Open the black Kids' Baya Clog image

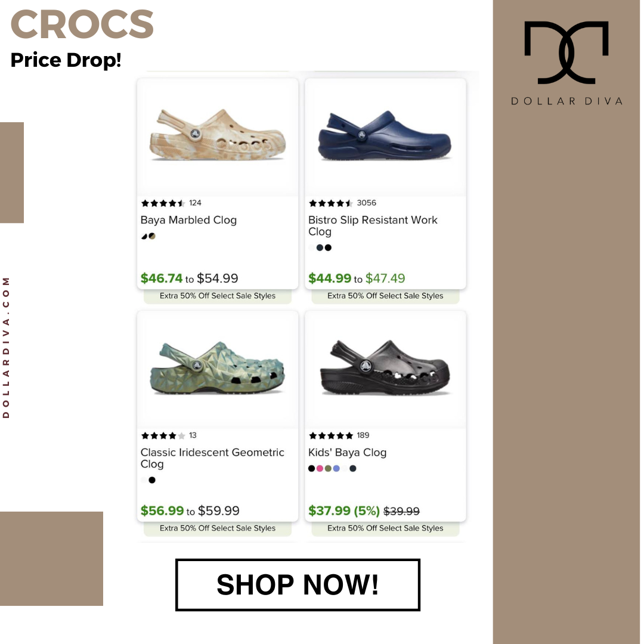(x=385, y=367)
